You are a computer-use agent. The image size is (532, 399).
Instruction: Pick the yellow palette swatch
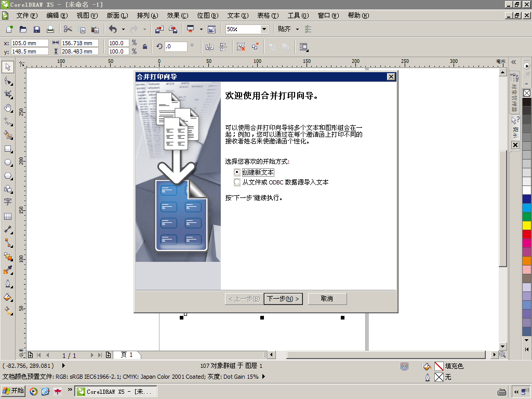pyautogui.click(x=527, y=225)
